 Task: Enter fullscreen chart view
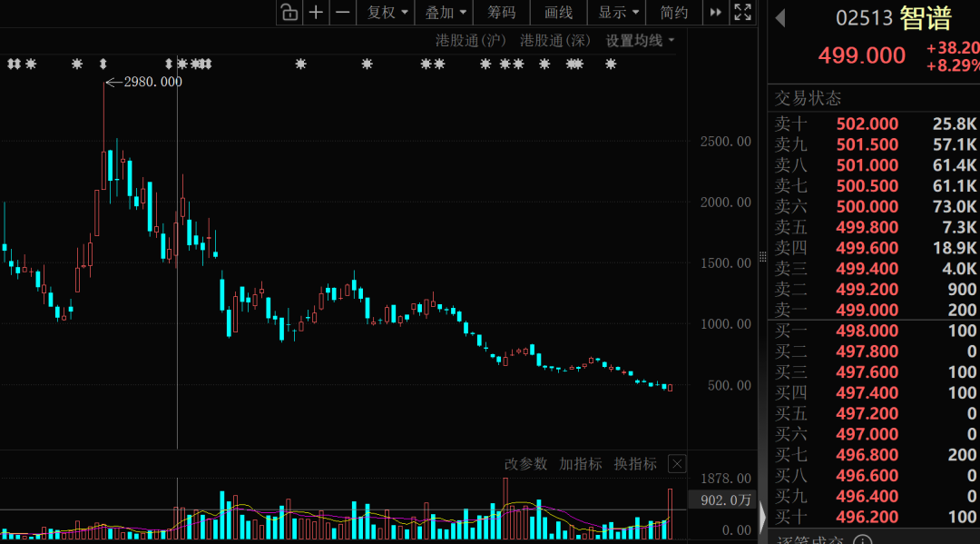742,13
